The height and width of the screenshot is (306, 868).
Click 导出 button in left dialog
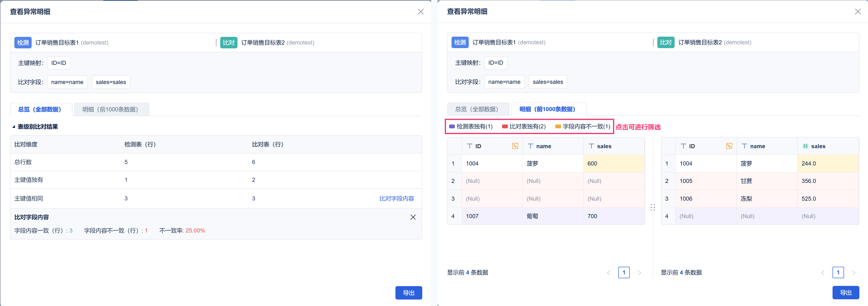[x=408, y=293]
